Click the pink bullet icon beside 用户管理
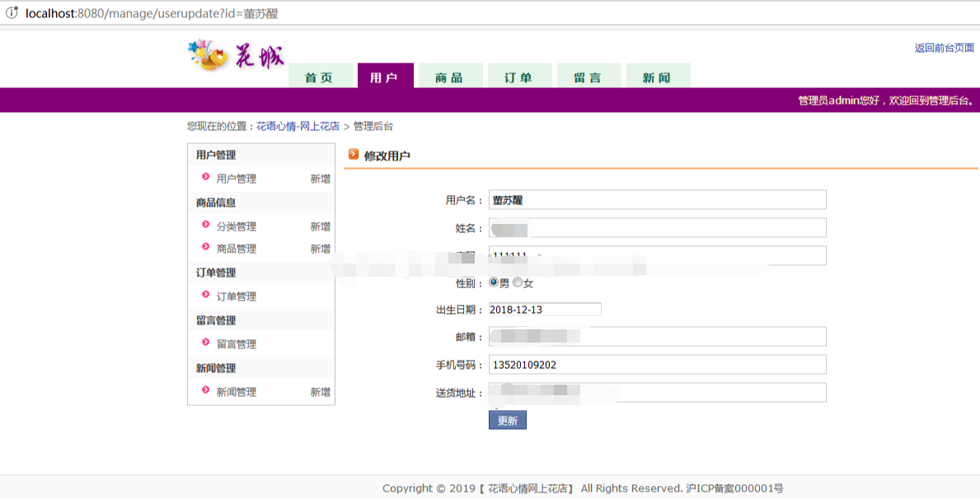Viewport: 980px width, 499px height. (205, 177)
